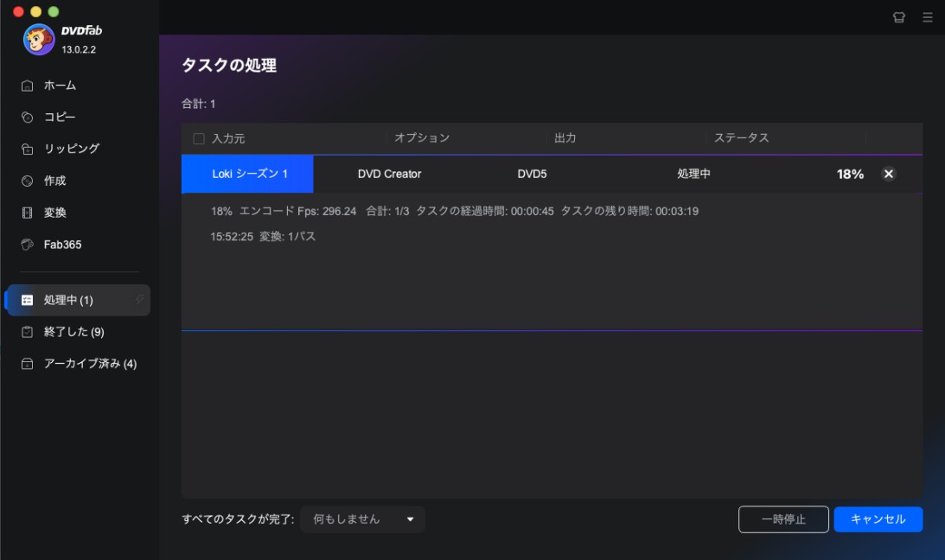Viewport: 945px width, 560px height.
Task: Select the 処理中 (1) tab
Action: tap(68, 300)
